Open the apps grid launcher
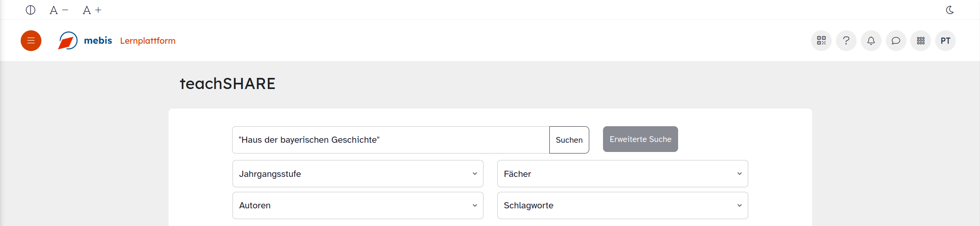The image size is (980, 226). coord(921,41)
